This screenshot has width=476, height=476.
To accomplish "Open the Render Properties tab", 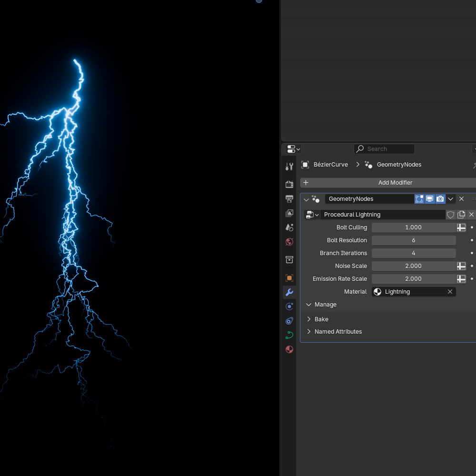I will pos(289,184).
